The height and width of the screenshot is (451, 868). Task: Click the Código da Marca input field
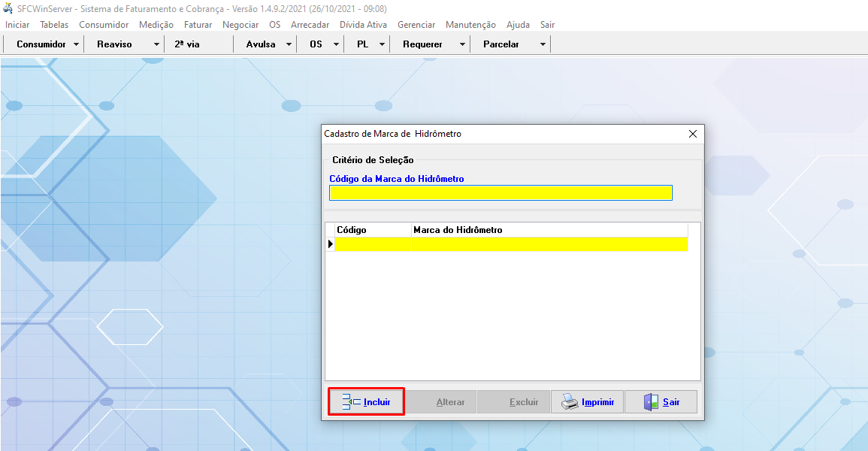click(501, 193)
